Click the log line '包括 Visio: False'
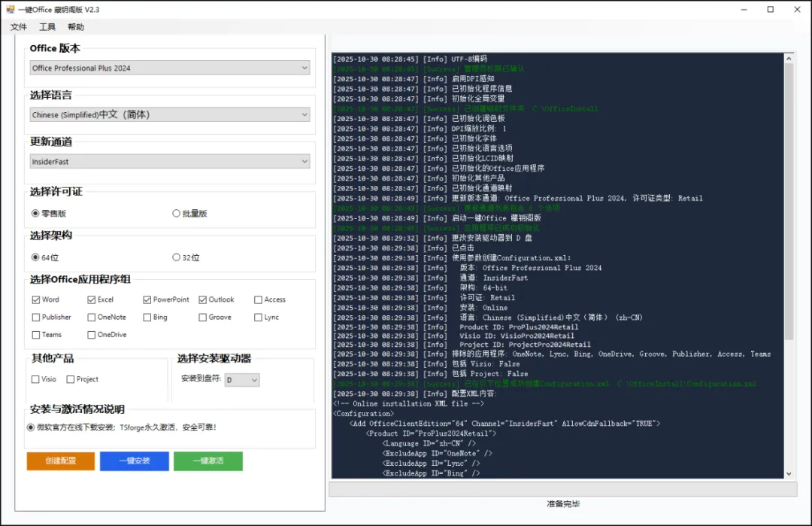This screenshot has width=812, height=526. [x=426, y=364]
